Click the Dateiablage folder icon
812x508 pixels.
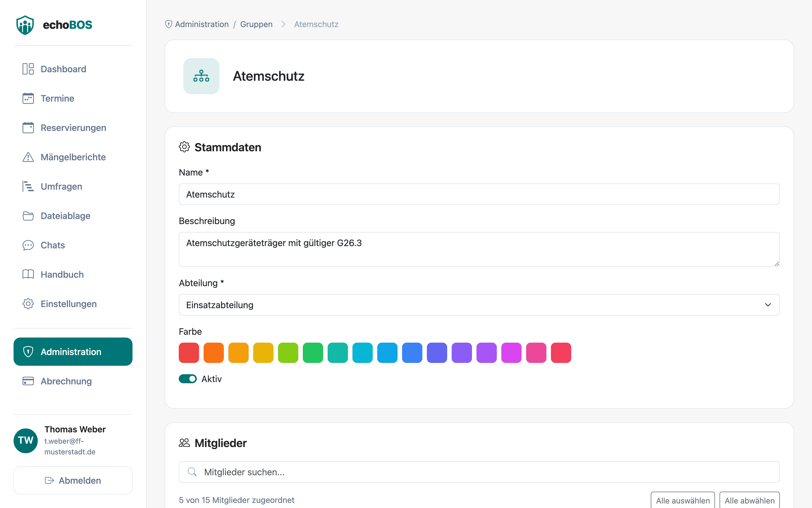[28, 216]
